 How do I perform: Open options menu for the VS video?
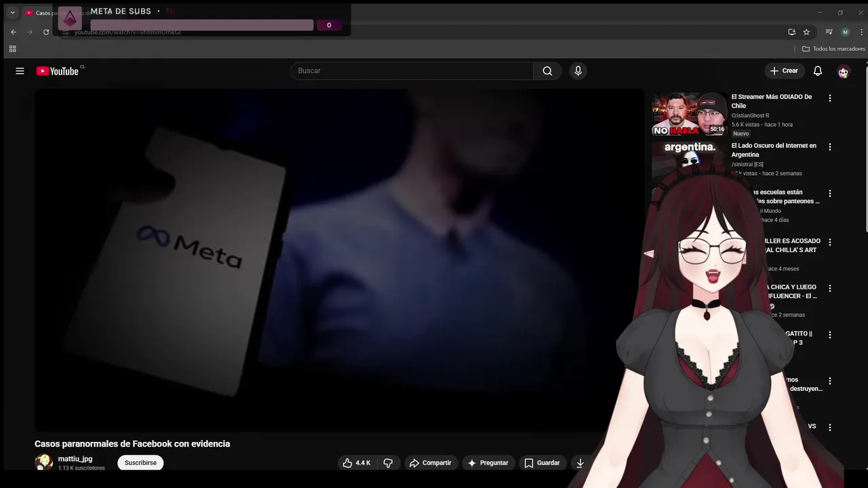[829, 428]
